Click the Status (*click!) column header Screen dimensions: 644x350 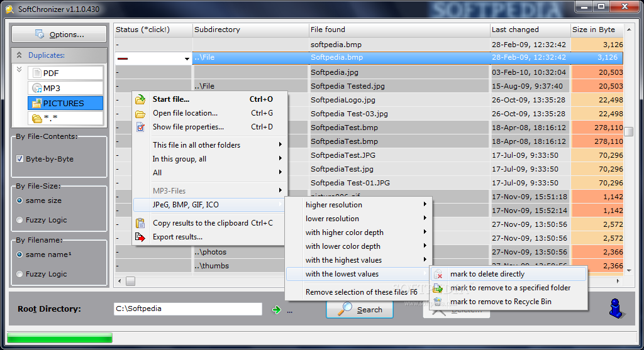pyautogui.click(x=153, y=30)
